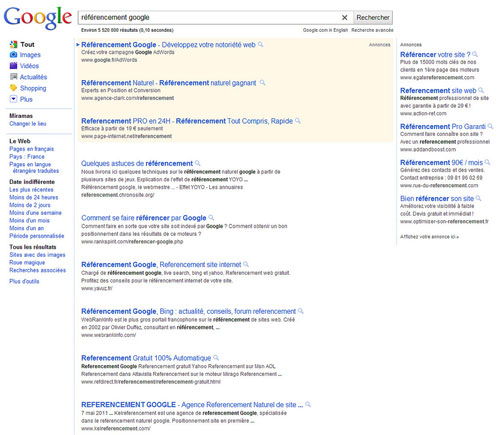This screenshot has height=435, width=500.
Task: Open REFERENCEMENT GOOGLE Agence result
Action: click(x=192, y=405)
